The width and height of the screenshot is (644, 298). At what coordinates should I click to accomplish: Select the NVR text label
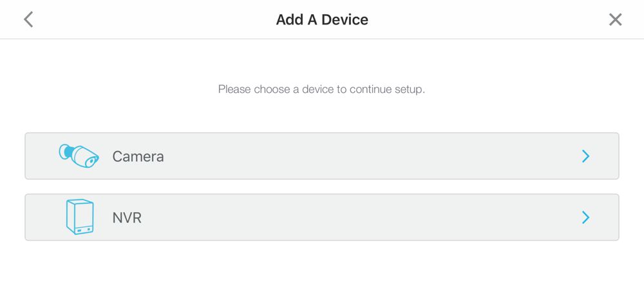click(x=127, y=217)
